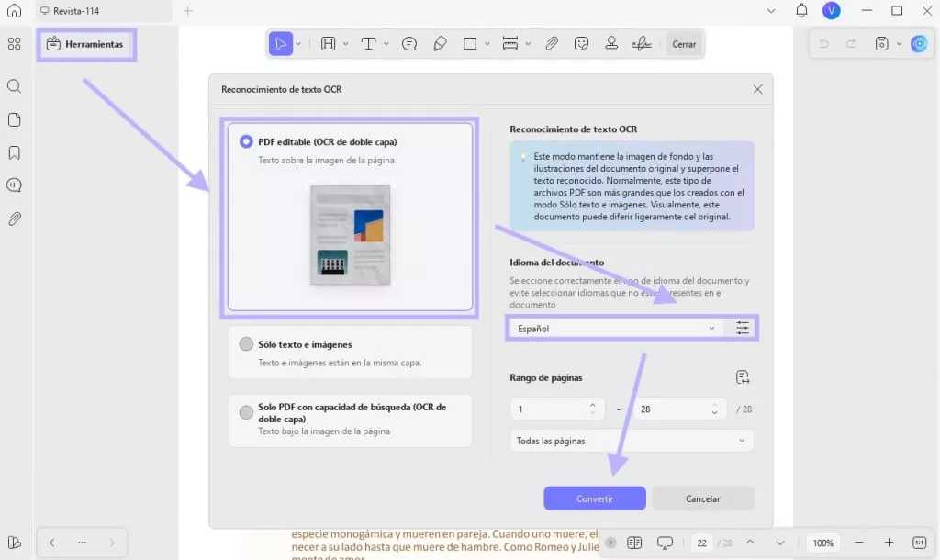Increase the start page stepper
Screen dimensions: 940x560
(x=592, y=405)
